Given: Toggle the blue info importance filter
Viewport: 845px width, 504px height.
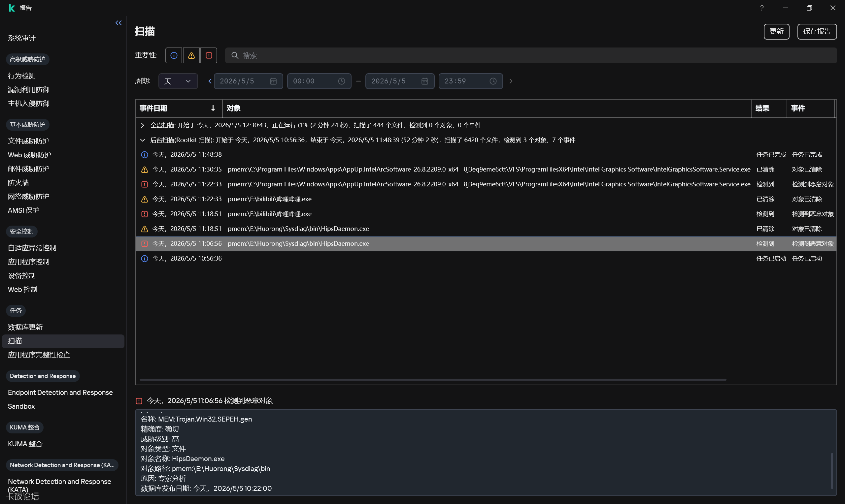Looking at the screenshot, I should (174, 55).
